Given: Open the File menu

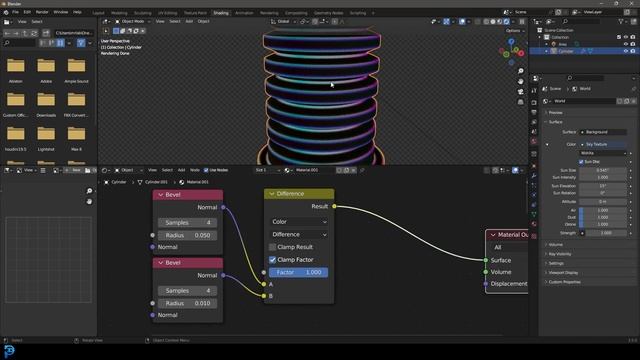Looking at the screenshot, I should pos(15,12).
